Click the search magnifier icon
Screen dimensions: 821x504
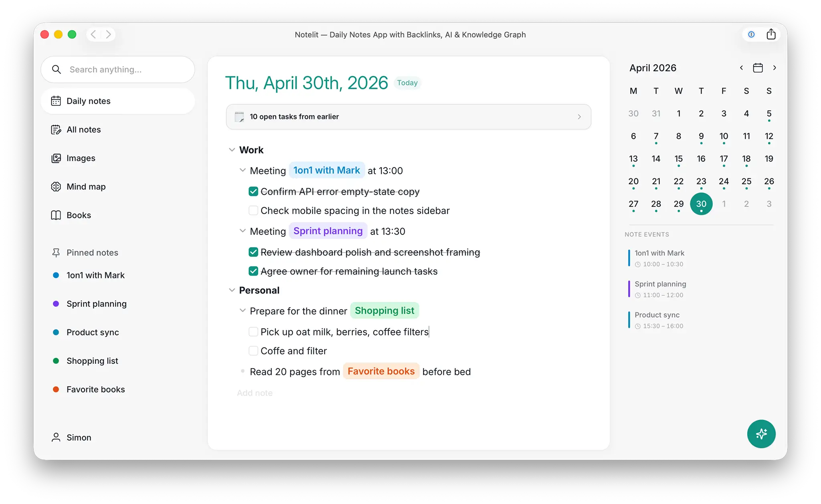click(x=57, y=69)
